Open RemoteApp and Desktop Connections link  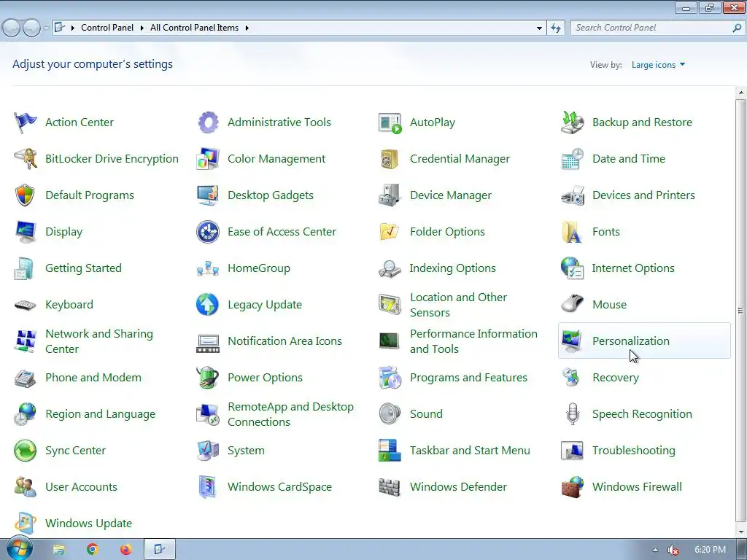(290, 414)
